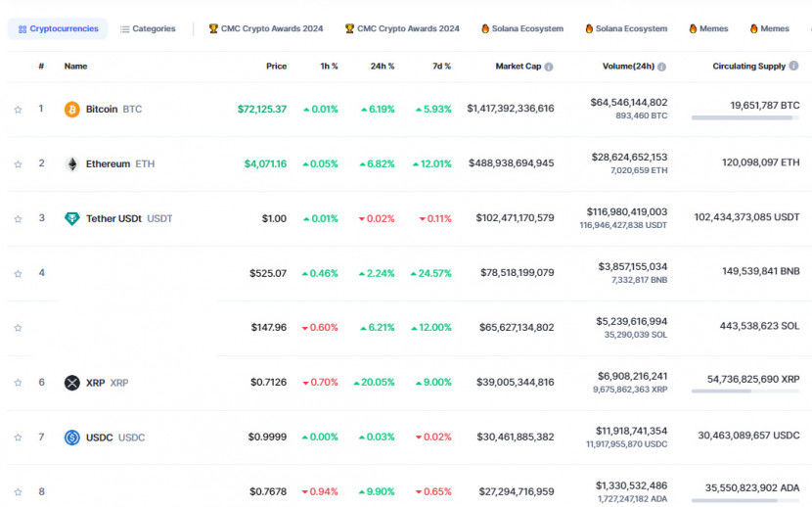
Task: Sort by the Name column header
Action: pyautogui.click(x=75, y=67)
